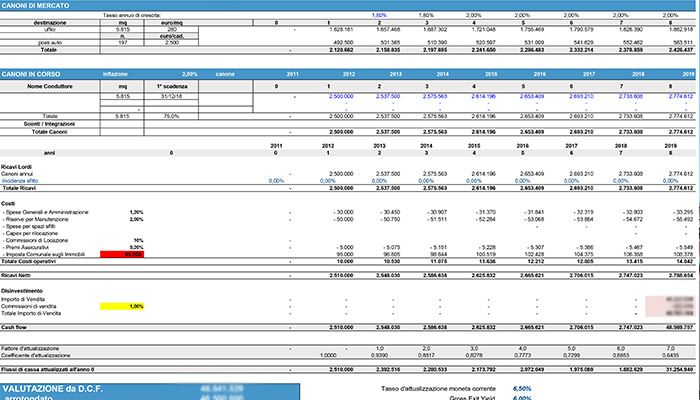Select the destinazione header cell
The height and width of the screenshot is (400, 700).
pyautogui.click(x=50, y=23)
